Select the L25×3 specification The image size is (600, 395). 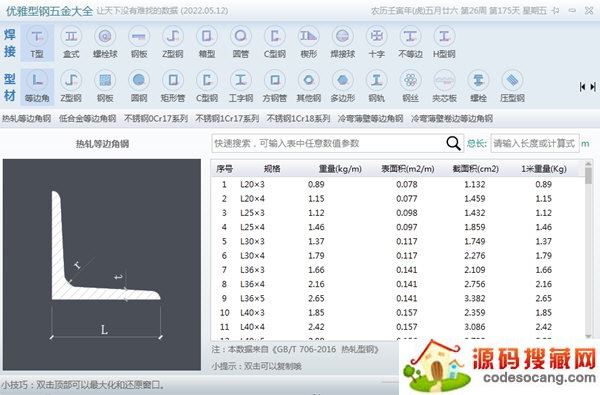click(252, 213)
